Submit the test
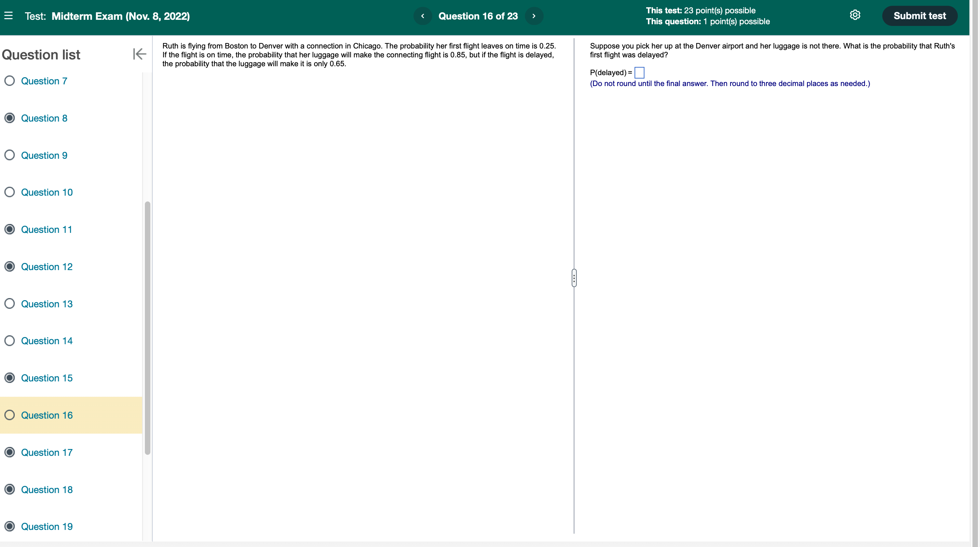 tap(920, 16)
